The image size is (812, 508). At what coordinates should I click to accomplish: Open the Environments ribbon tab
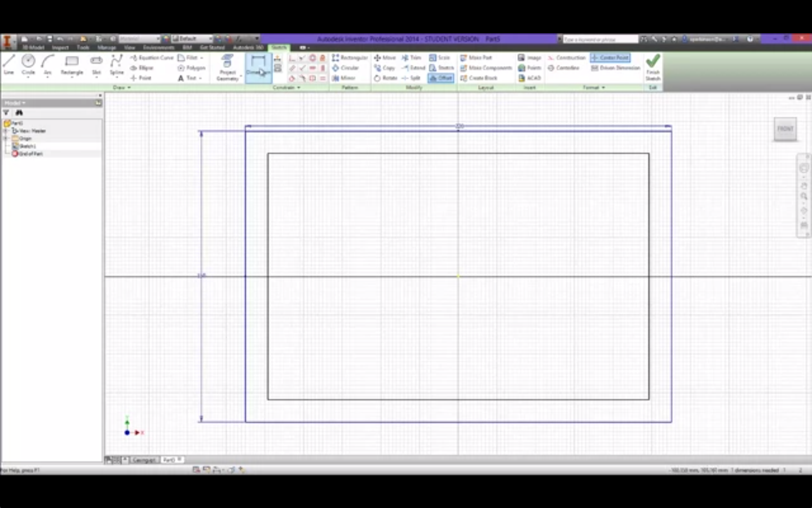[158, 47]
